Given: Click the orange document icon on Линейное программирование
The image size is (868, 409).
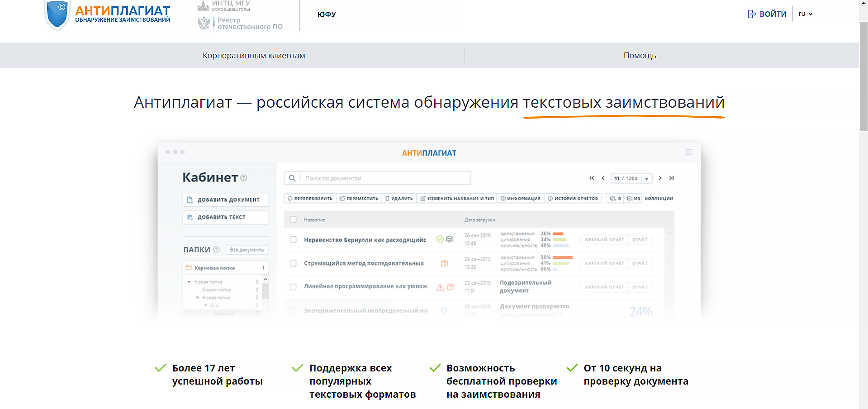Looking at the screenshot, I should 451,287.
